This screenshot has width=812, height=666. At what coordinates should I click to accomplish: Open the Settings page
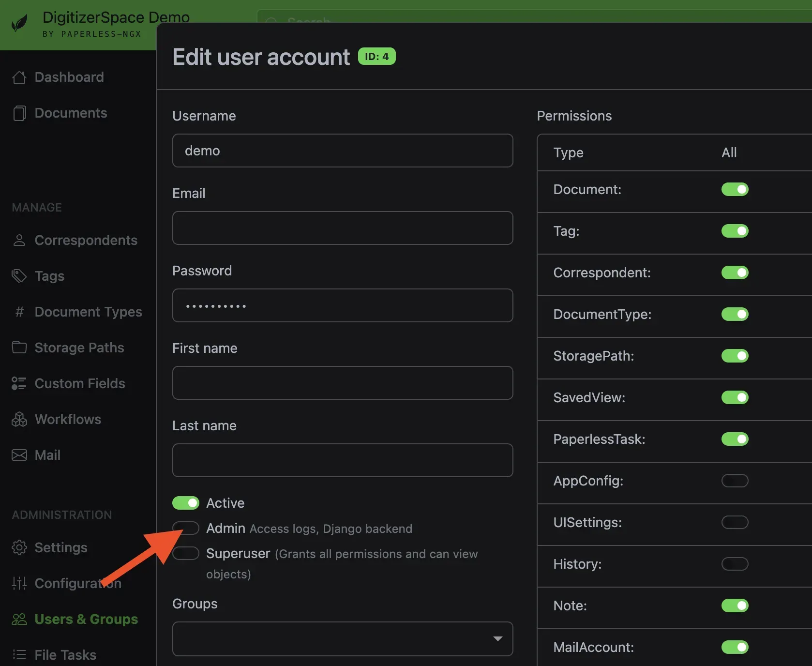pyautogui.click(x=61, y=547)
